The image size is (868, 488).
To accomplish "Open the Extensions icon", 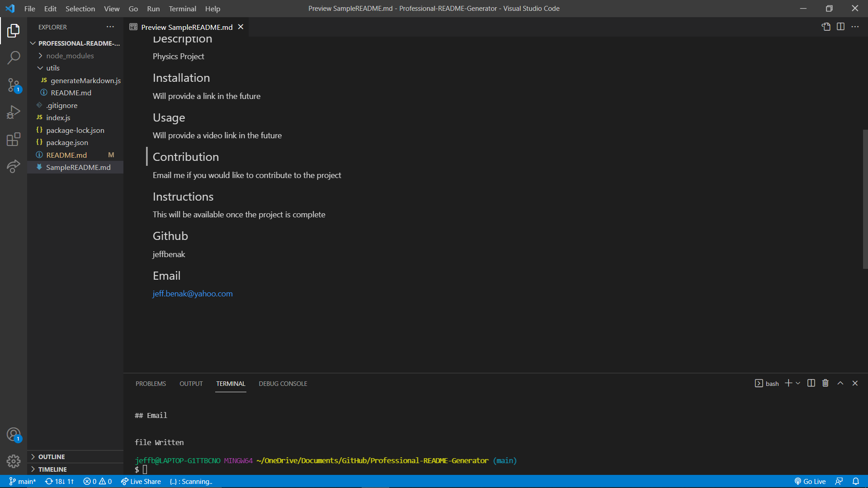I will [x=14, y=139].
